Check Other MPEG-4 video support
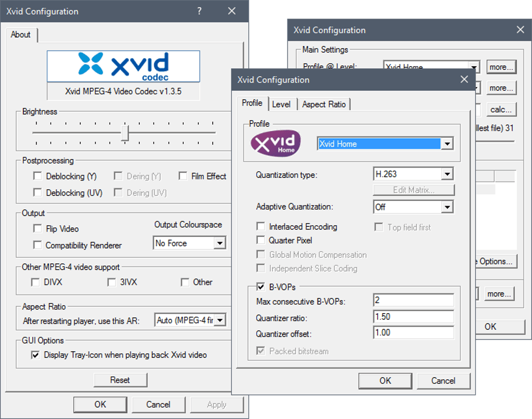 (x=185, y=282)
